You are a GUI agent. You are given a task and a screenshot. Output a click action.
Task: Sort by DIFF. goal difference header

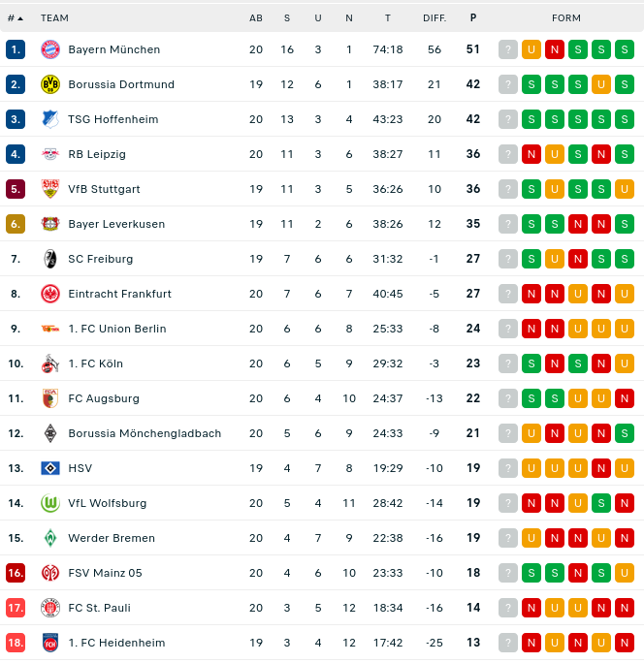(434, 17)
